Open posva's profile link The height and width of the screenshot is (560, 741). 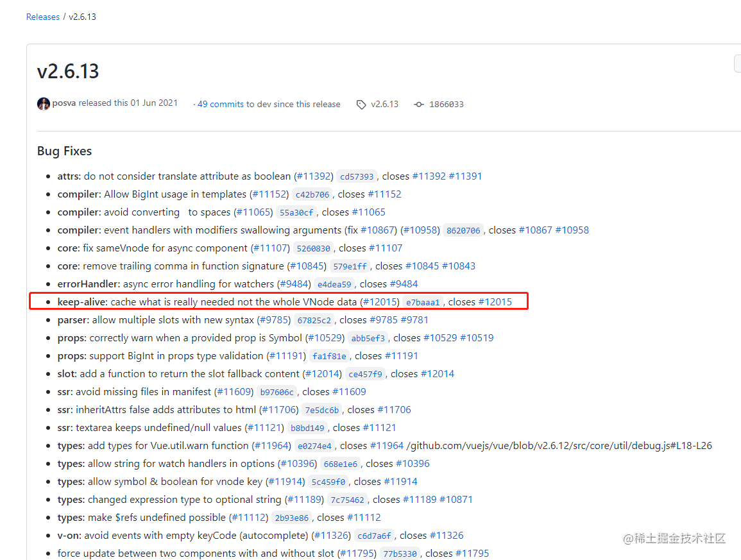(64, 103)
